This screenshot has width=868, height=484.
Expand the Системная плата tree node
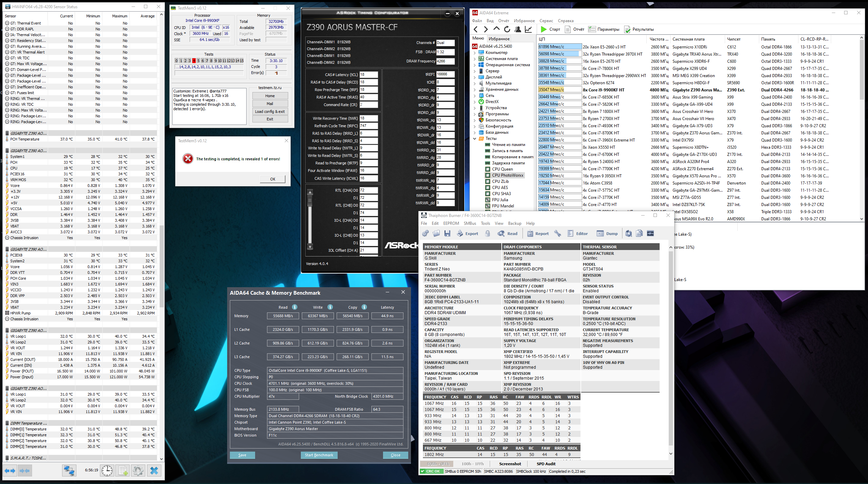[x=474, y=59]
